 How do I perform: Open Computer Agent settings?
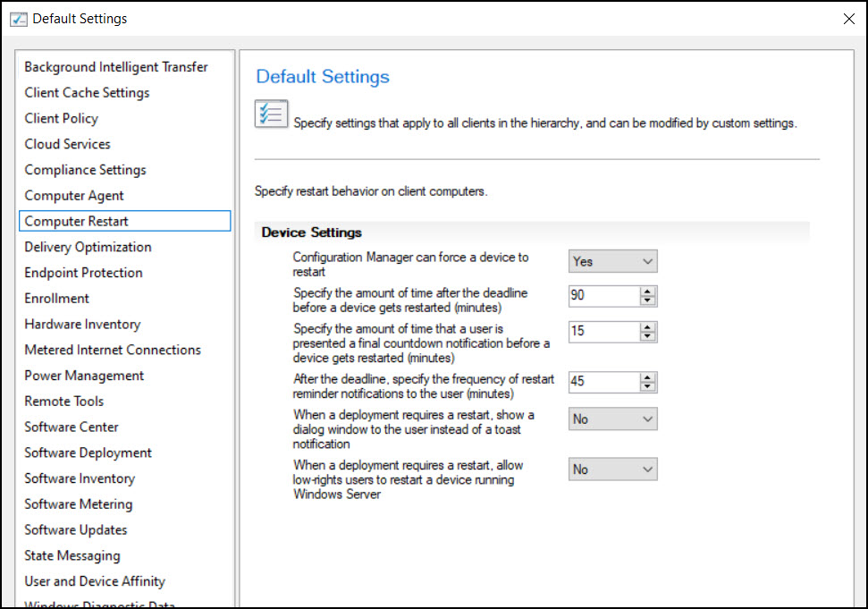click(x=74, y=196)
